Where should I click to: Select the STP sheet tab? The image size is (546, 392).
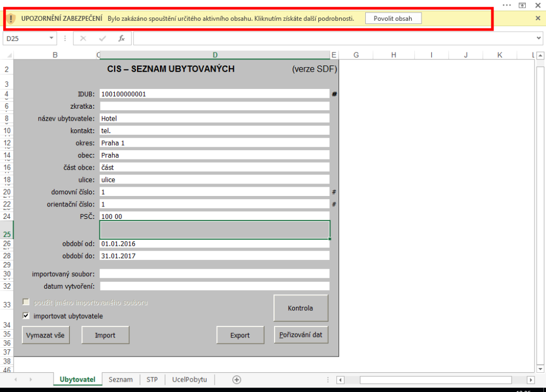(152, 380)
